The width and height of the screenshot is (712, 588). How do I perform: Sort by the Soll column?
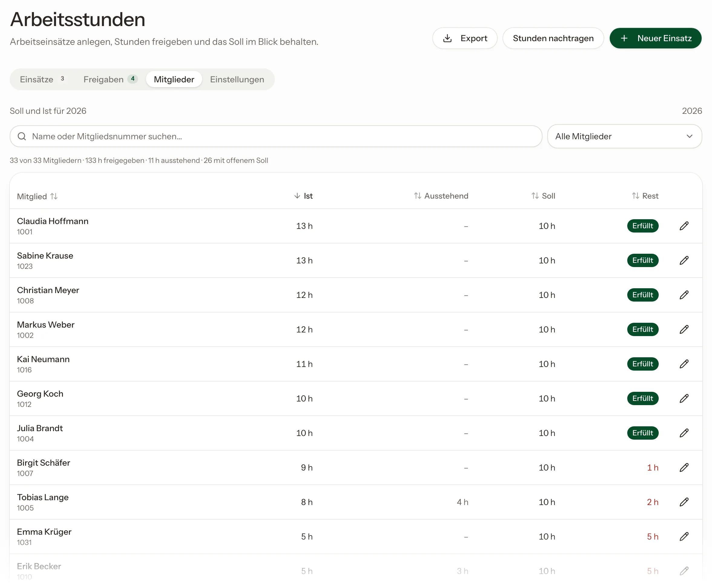[x=543, y=196]
